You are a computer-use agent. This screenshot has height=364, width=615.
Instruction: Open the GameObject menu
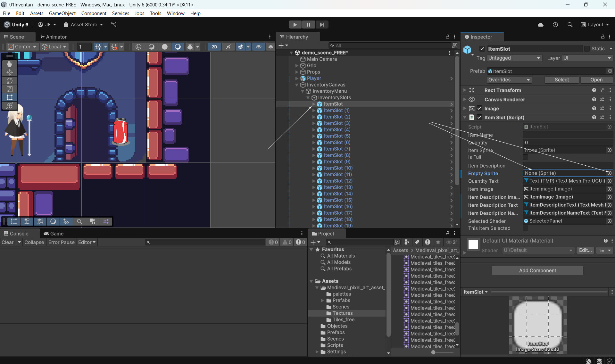(x=62, y=13)
